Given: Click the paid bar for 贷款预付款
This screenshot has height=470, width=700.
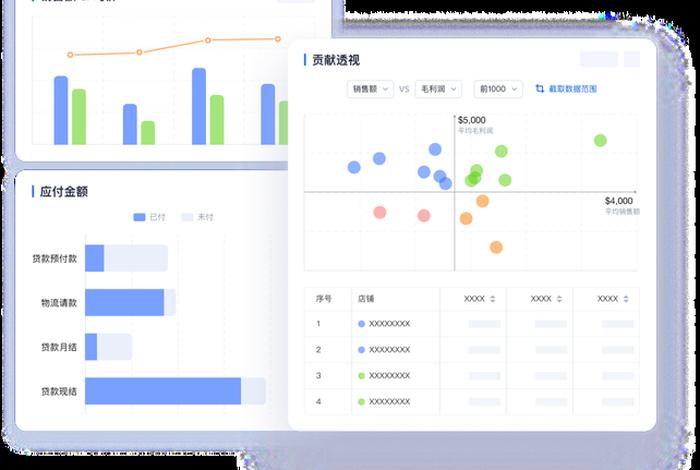Looking at the screenshot, I should click(x=95, y=258).
